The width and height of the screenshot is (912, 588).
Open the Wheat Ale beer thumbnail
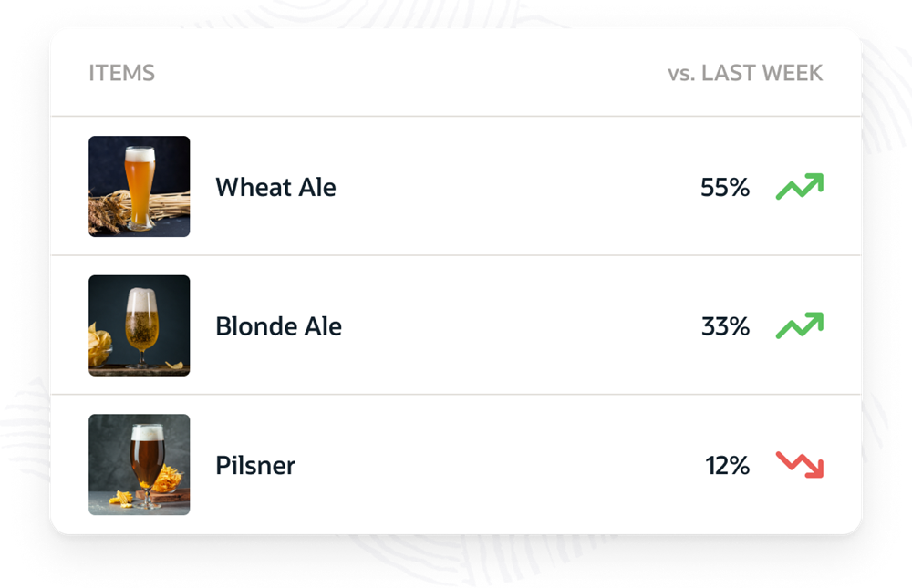point(139,186)
